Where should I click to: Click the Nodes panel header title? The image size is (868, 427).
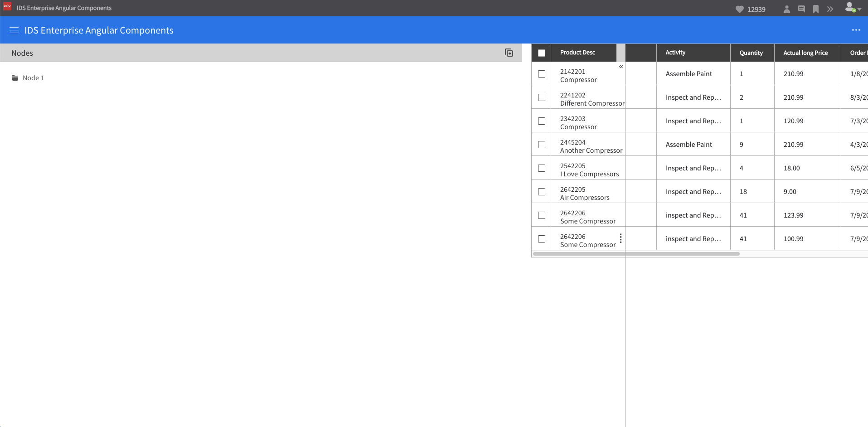point(22,53)
